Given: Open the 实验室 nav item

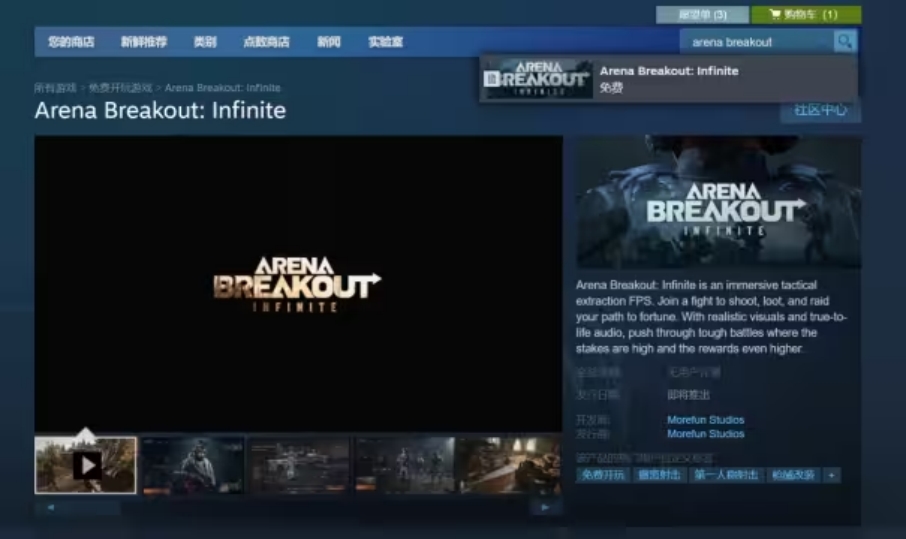Looking at the screenshot, I should pos(386,42).
